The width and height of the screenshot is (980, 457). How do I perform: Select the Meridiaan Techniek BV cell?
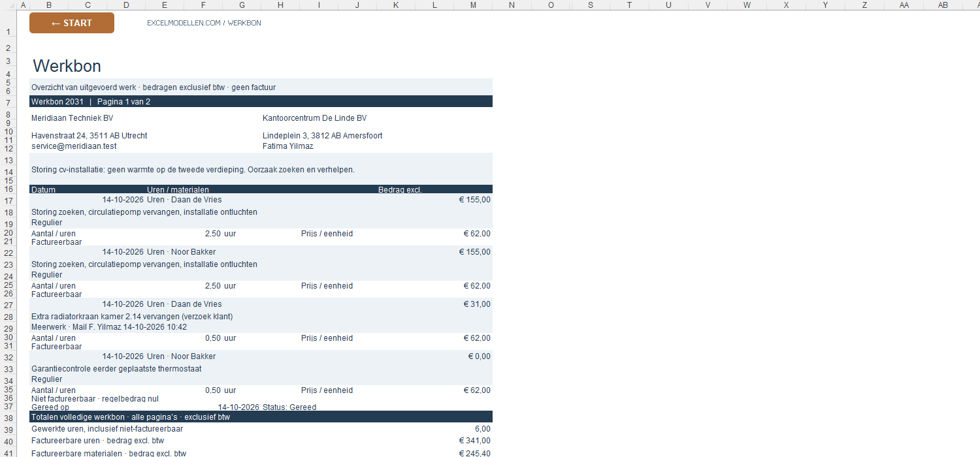pyautogui.click(x=72, y=118)
